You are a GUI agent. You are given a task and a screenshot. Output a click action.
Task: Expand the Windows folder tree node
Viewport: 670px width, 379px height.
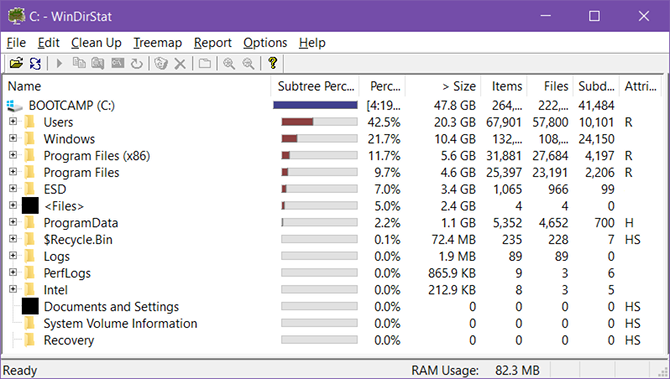pos(13,138)
